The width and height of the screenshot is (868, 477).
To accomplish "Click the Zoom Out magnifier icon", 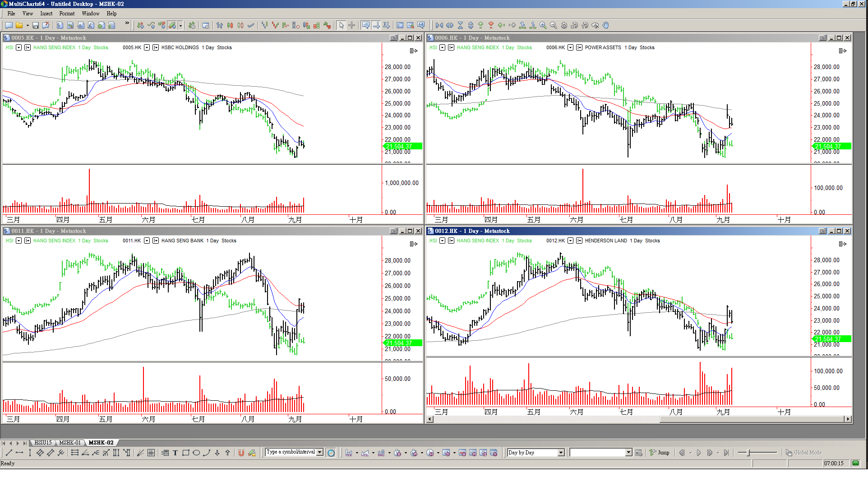I will pyautogui.click(x=554, y=25).
